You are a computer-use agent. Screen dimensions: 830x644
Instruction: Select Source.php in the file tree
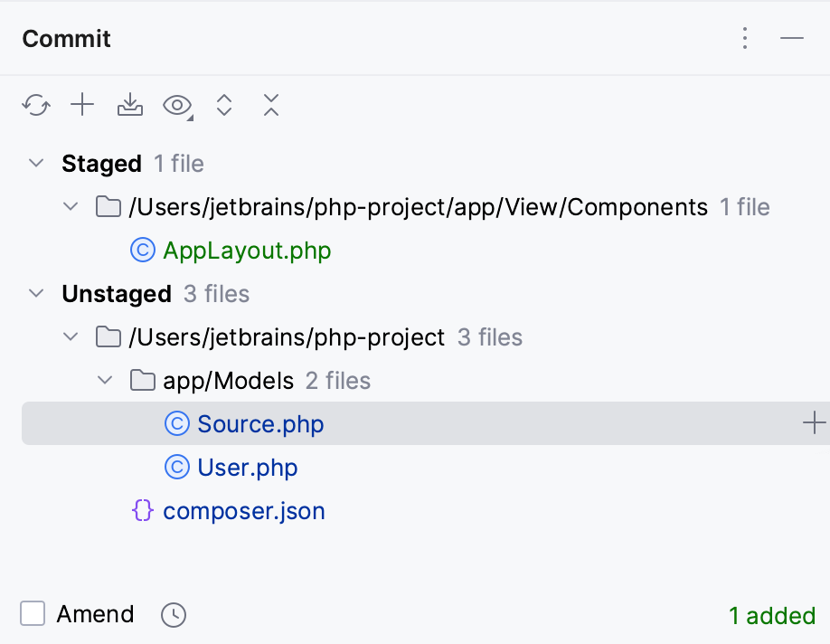[259, 422]
